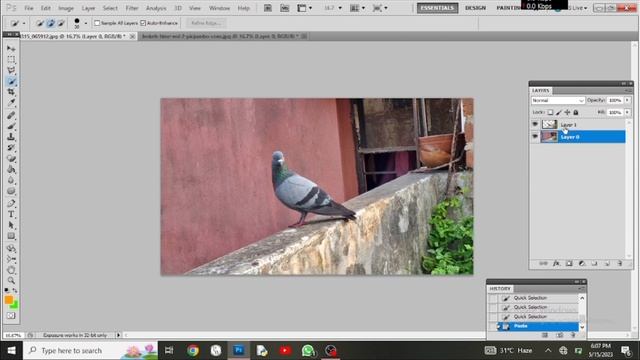Add a layer mask
This screenshot has width=640, height=360.
[569, 264]
